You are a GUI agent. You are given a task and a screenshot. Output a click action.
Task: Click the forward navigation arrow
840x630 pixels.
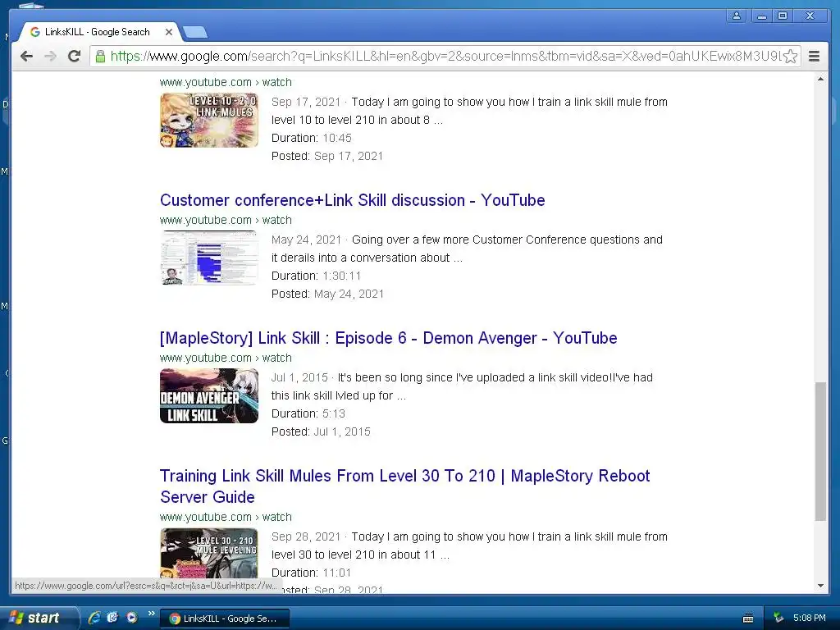coord(50,56)
